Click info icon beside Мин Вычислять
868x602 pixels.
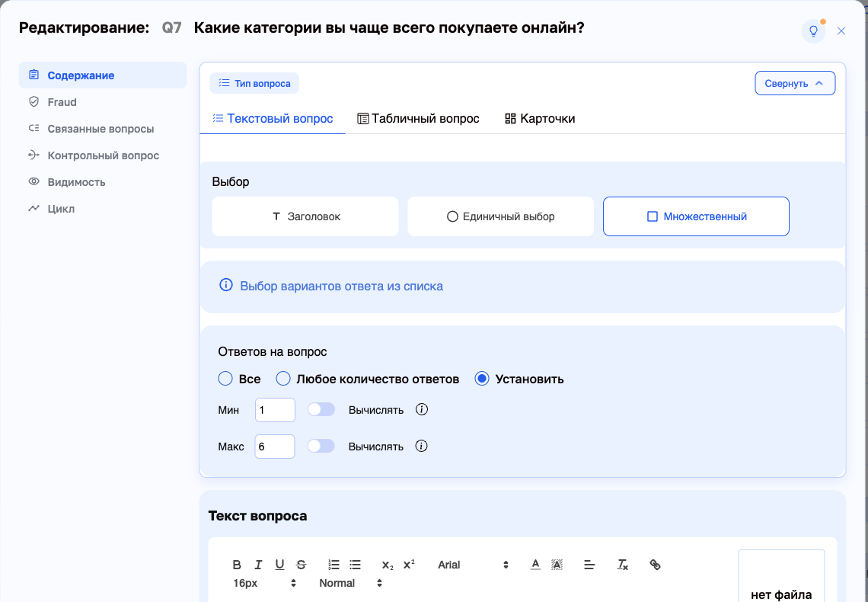(422, 410)
